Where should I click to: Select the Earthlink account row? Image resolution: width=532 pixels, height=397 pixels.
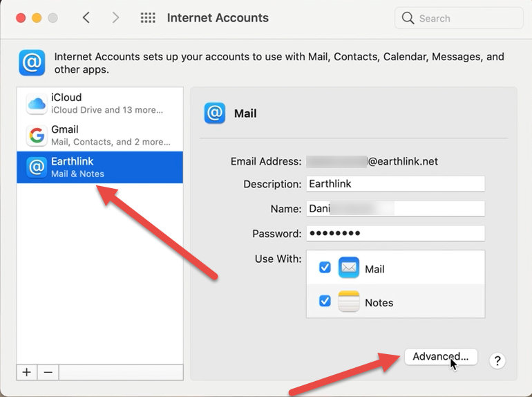pos(99,167)
